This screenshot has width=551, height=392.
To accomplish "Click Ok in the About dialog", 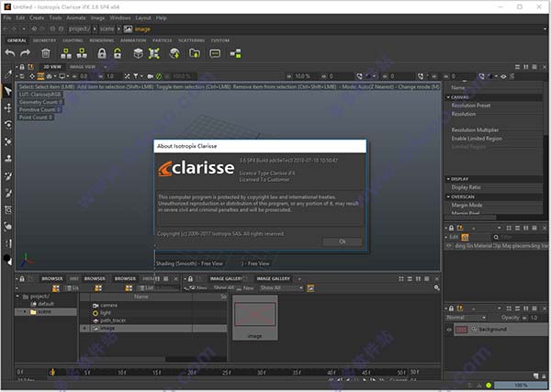I will 342,241.
